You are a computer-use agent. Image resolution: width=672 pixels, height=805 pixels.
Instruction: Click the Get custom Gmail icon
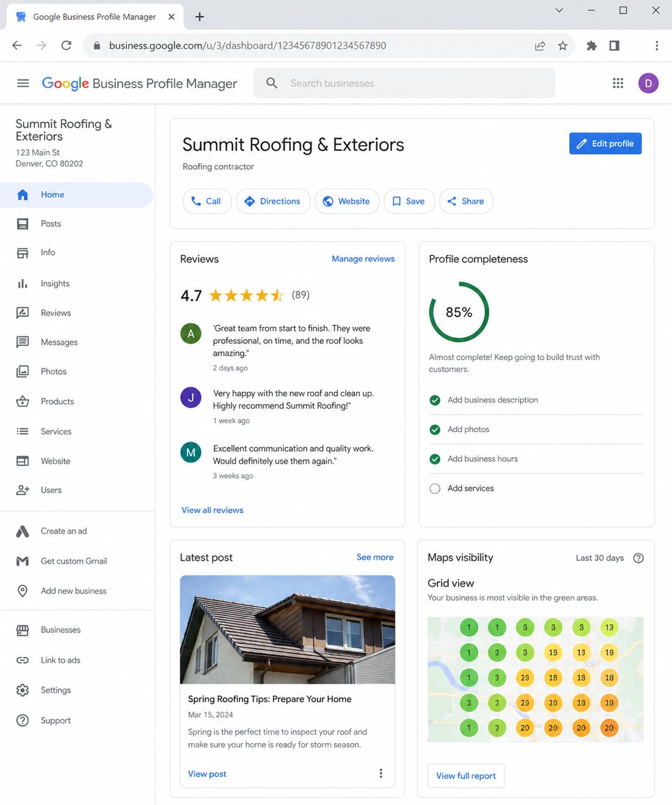point(23,561)
